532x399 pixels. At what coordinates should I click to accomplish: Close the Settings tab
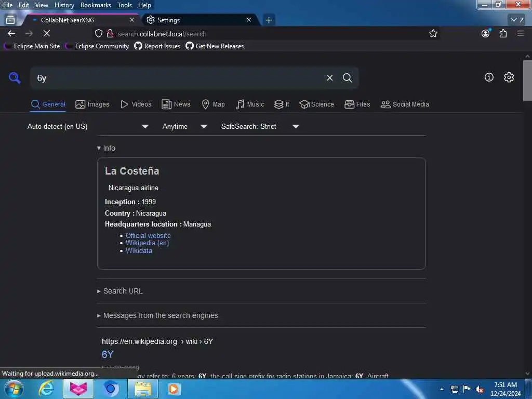(249, 20)
